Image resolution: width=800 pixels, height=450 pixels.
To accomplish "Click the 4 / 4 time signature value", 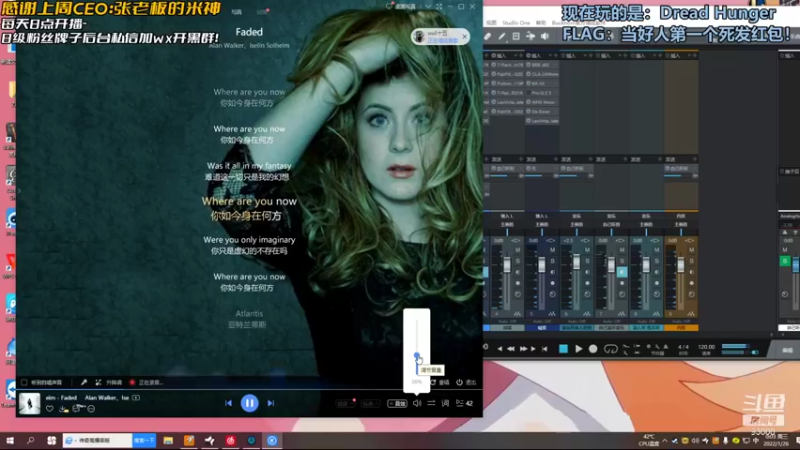I will 683,347.
